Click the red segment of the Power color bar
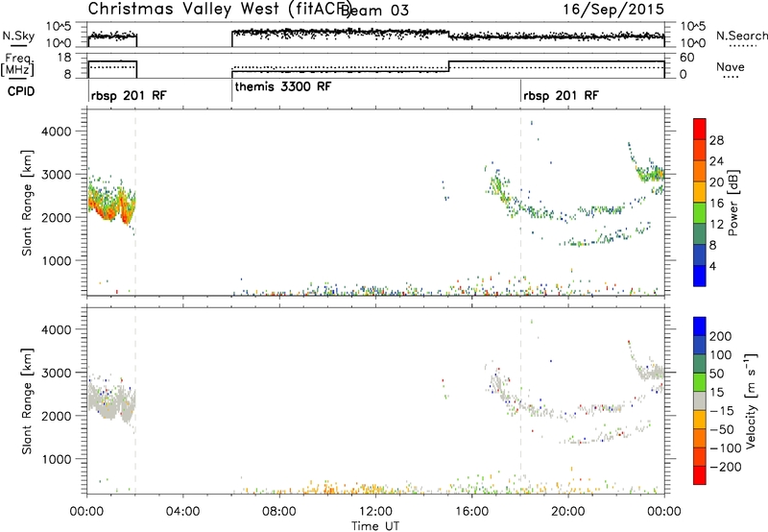The image size is (768, 532). 700,129
